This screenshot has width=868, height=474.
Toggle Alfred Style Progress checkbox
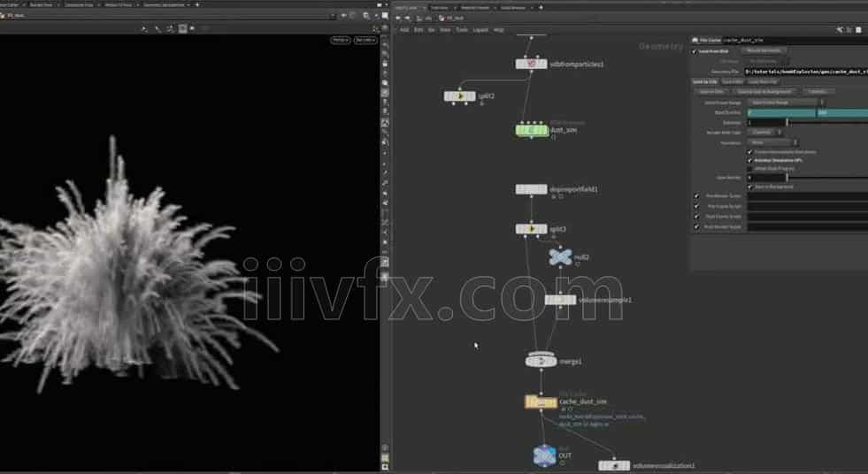click(x=750, y=169)
